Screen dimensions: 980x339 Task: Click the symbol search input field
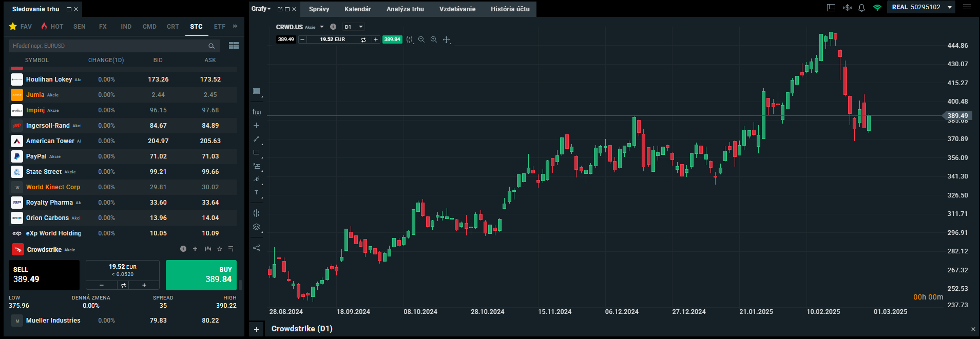tap(108, 46)
